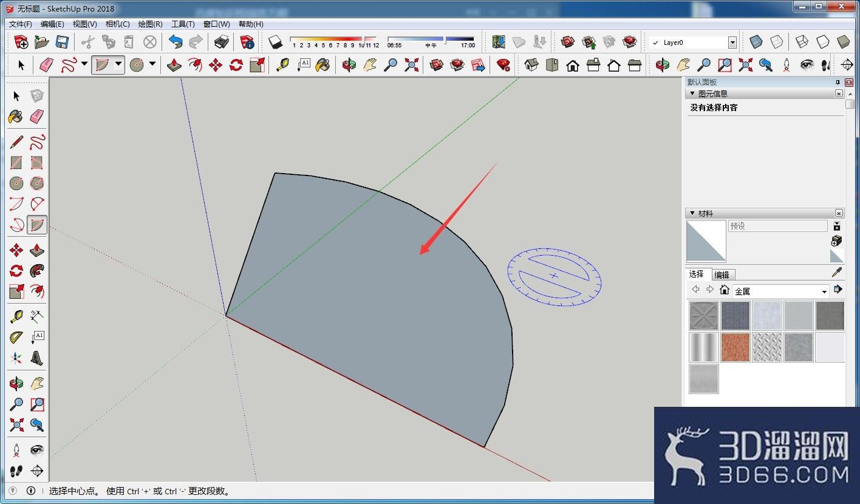
Task: Select the Rotated Rectangle tool
Action: click(37, 163)
